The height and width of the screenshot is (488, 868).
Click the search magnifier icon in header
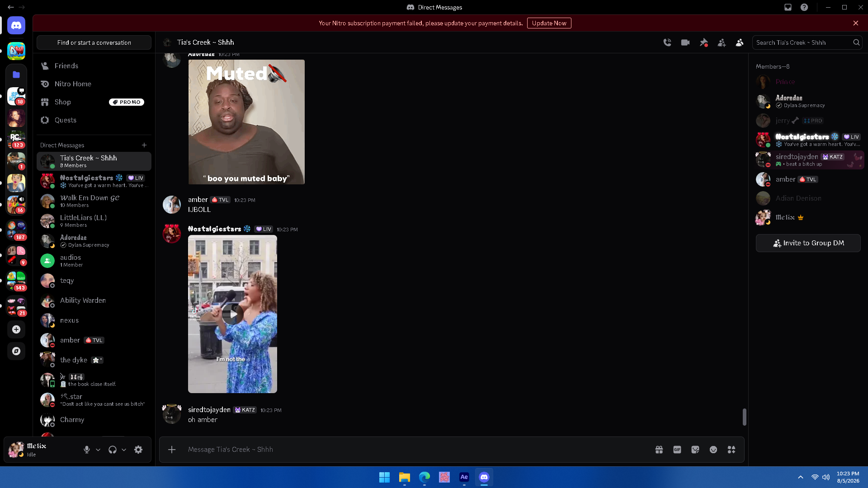[x=856, y=42]
